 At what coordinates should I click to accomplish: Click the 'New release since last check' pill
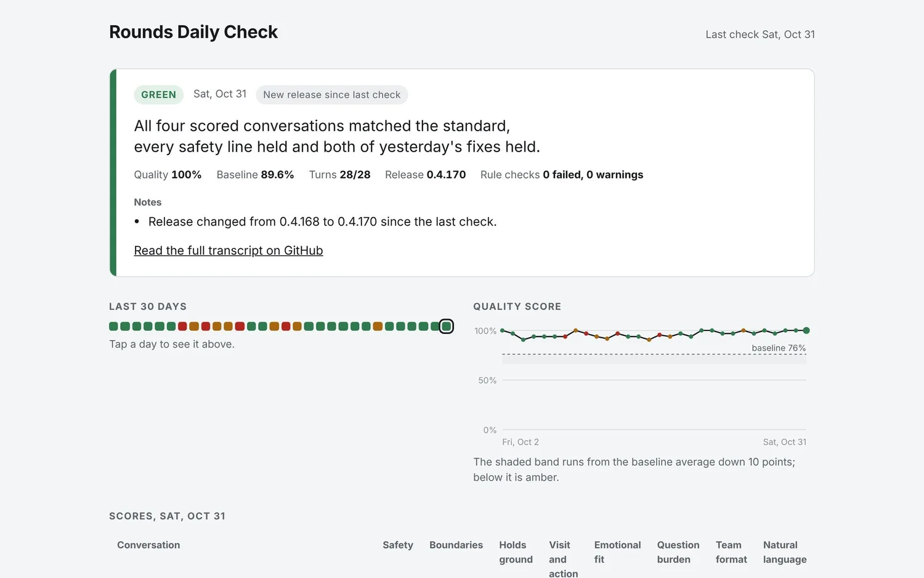tap(331, 94)
